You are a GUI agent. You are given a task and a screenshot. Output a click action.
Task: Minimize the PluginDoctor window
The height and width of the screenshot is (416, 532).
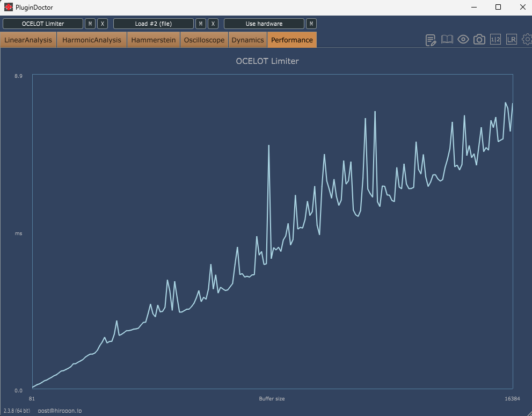pos(474,7)
